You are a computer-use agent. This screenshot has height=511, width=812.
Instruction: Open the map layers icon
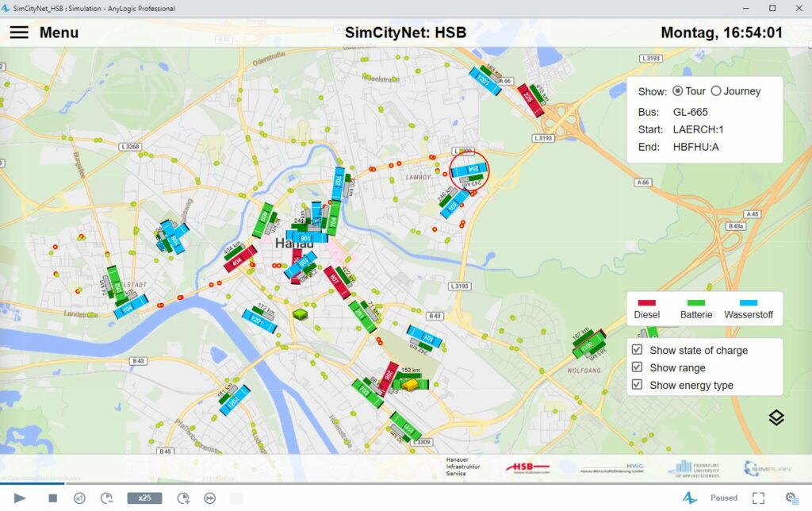pyautogui.click(x=776, y=417)
